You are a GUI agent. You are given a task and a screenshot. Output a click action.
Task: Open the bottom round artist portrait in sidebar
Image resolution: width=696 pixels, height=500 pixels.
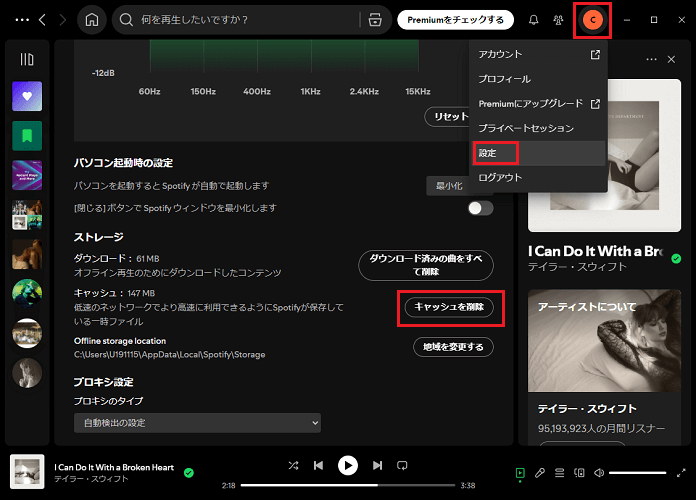(27, 373)
